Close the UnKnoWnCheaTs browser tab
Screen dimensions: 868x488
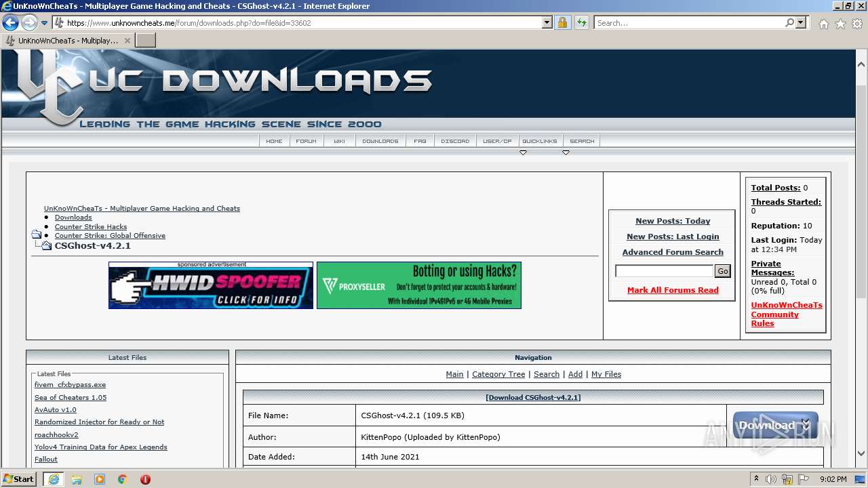[x=127, y=41]
